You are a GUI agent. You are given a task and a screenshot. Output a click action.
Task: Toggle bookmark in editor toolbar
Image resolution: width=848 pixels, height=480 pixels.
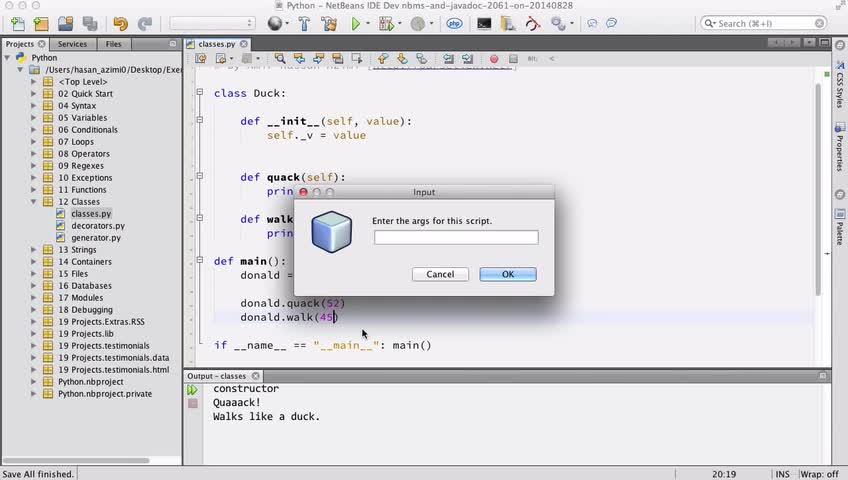pos(422,58)
